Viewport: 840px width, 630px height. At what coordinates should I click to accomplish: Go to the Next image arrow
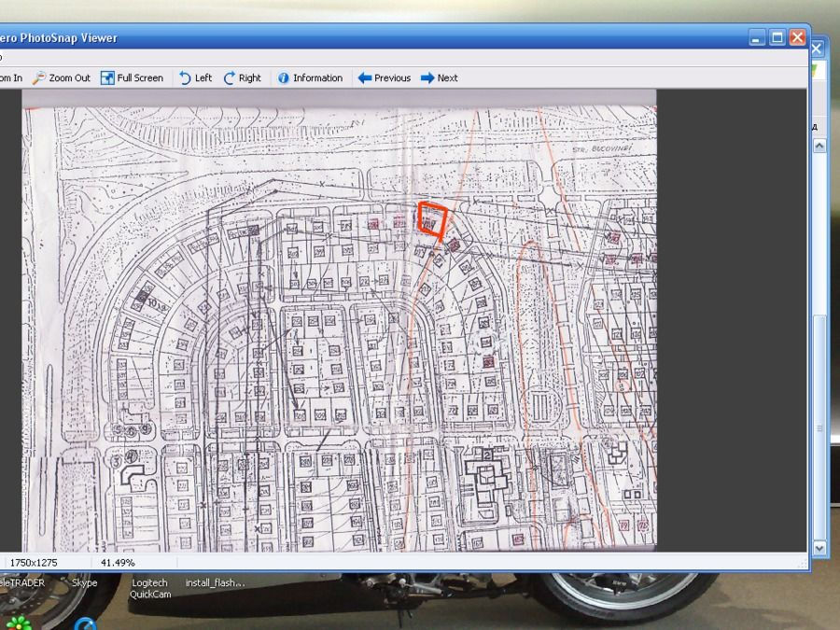427,78
